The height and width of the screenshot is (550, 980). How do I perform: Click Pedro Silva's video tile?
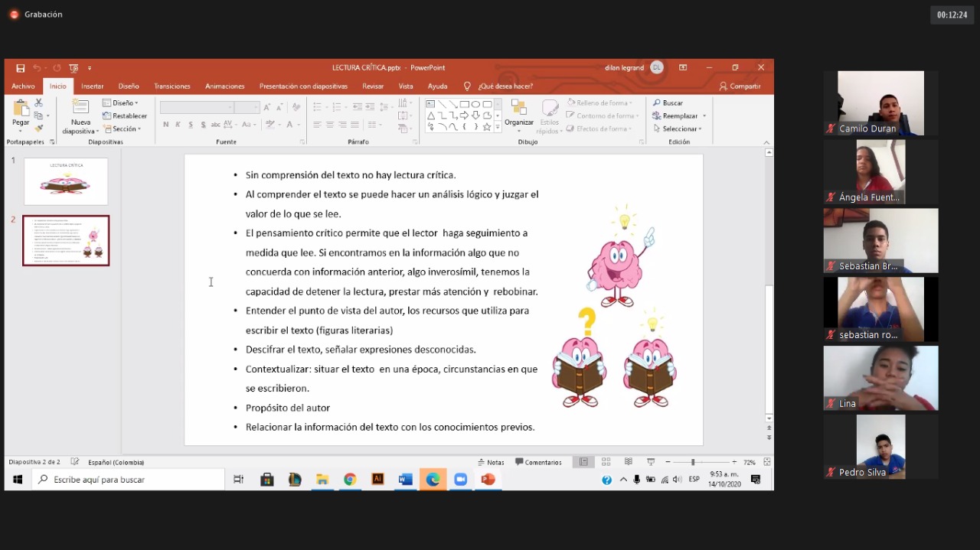pyautogui.click(x=880, y=447)
